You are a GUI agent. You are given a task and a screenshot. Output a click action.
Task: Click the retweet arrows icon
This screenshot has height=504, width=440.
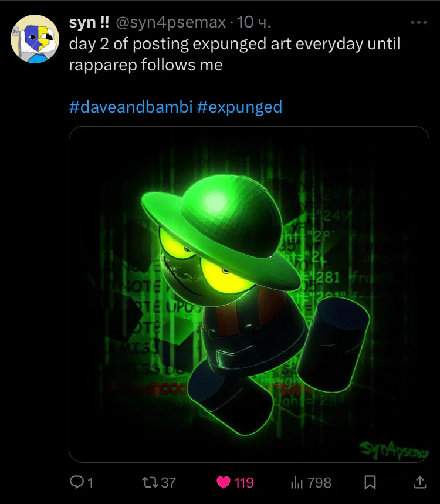[150, 482]
